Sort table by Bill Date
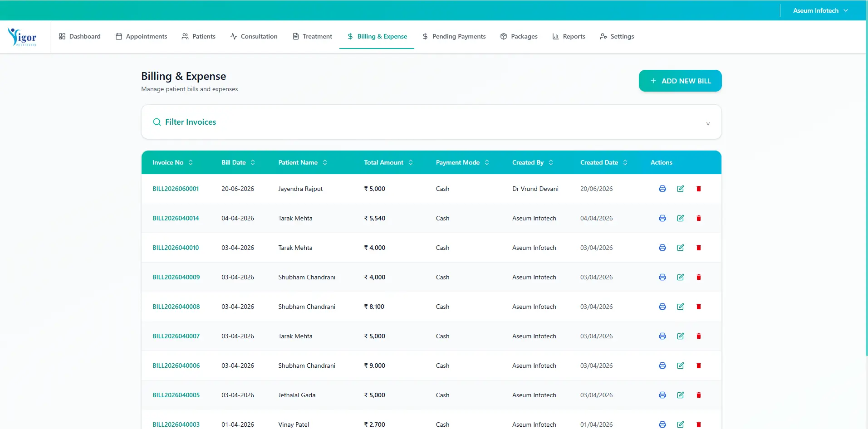Image resolution: width=868 pixels, height=429 pixels. point(238,162)
